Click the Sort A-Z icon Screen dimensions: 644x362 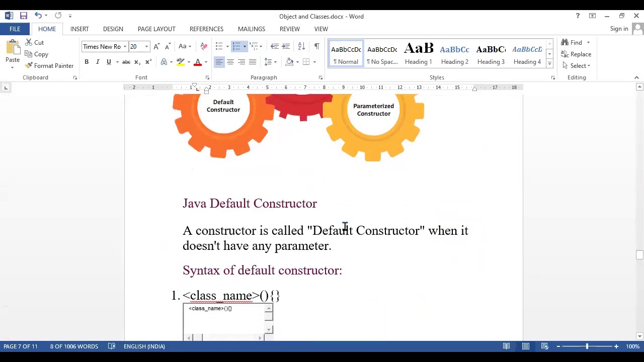click(301, 46)
